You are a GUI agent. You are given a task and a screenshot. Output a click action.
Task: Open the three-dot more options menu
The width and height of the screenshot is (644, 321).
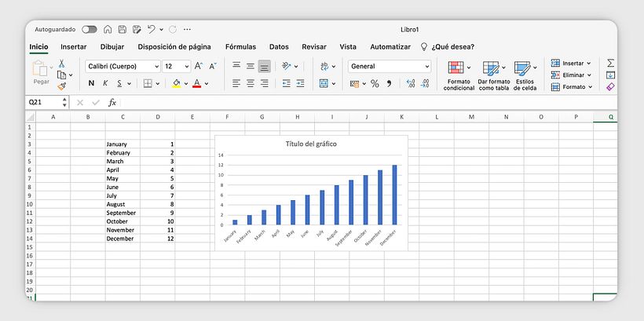tap(187, 30)
